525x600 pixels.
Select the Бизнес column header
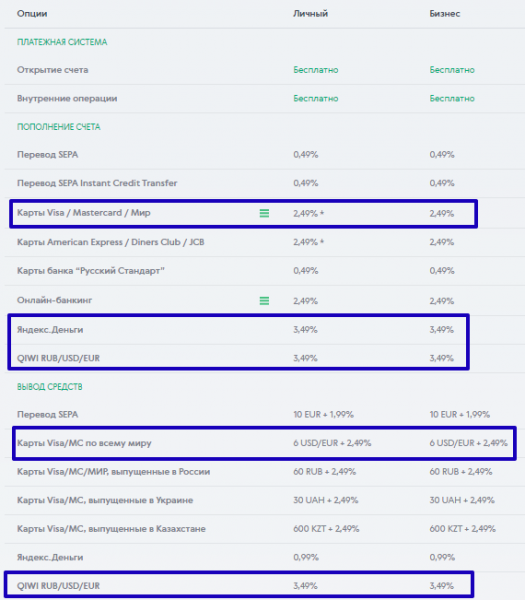click(x=444, y=14)
